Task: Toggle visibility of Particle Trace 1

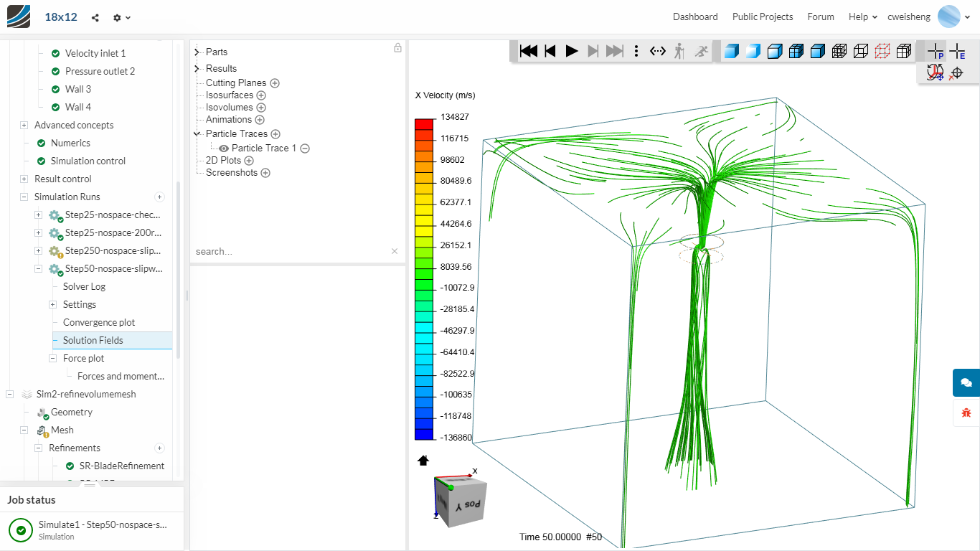Action: coord(224,149)
